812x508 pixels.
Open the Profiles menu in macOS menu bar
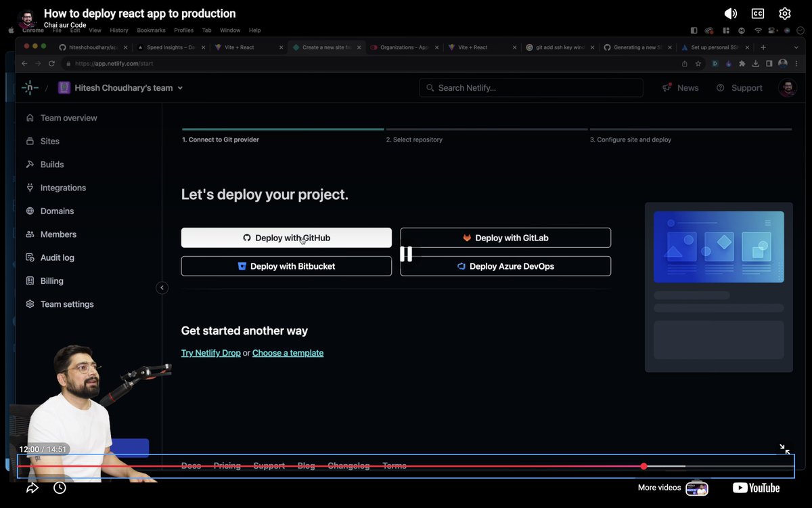183,30
